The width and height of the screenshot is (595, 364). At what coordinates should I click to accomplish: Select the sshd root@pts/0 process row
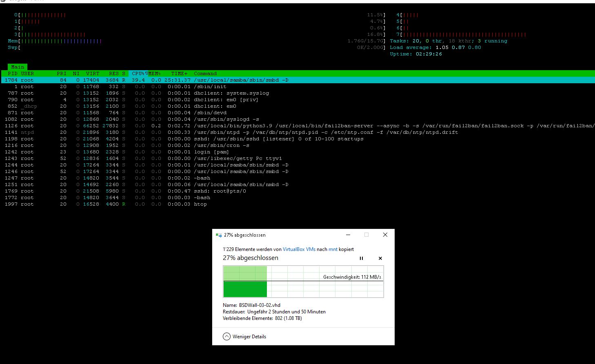pyautogui.click(x=220, y=191)
